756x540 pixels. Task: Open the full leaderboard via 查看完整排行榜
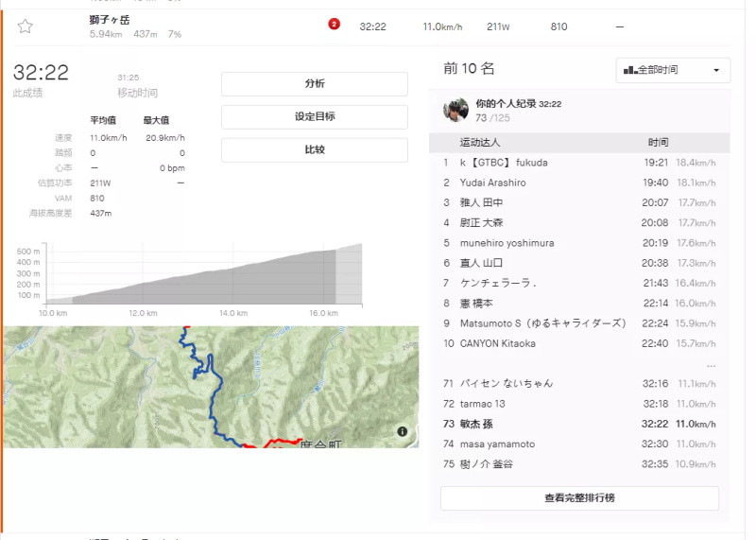pyautogui.click(x=579, y=497)
